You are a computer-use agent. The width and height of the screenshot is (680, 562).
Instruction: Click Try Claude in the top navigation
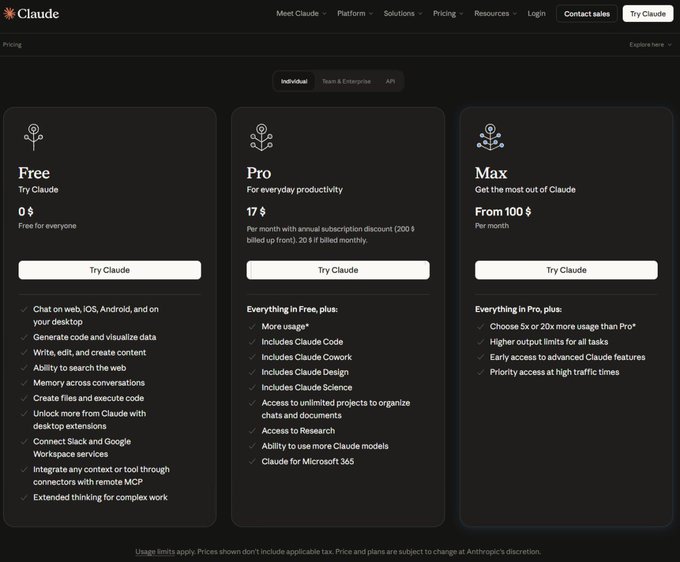pos(648,14)
